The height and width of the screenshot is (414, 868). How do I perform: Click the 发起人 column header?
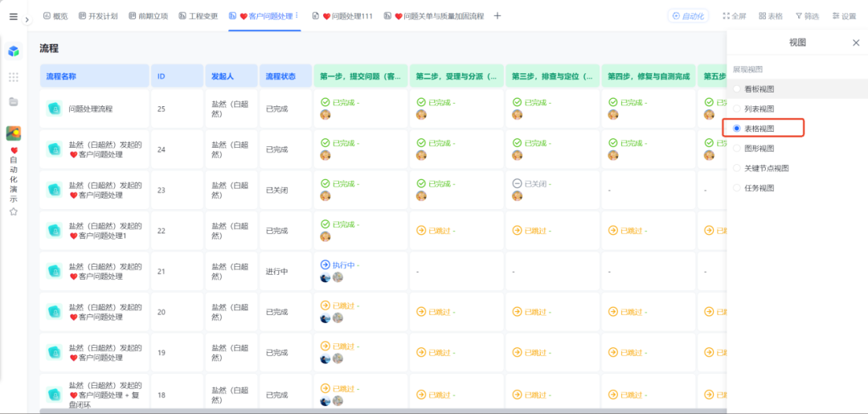click(x=231, y=76)
